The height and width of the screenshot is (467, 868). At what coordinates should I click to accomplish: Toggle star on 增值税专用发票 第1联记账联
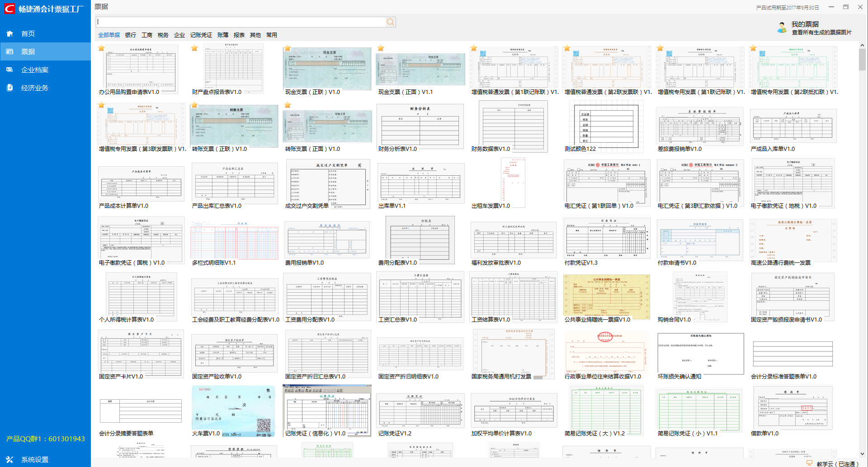(660, 48)
